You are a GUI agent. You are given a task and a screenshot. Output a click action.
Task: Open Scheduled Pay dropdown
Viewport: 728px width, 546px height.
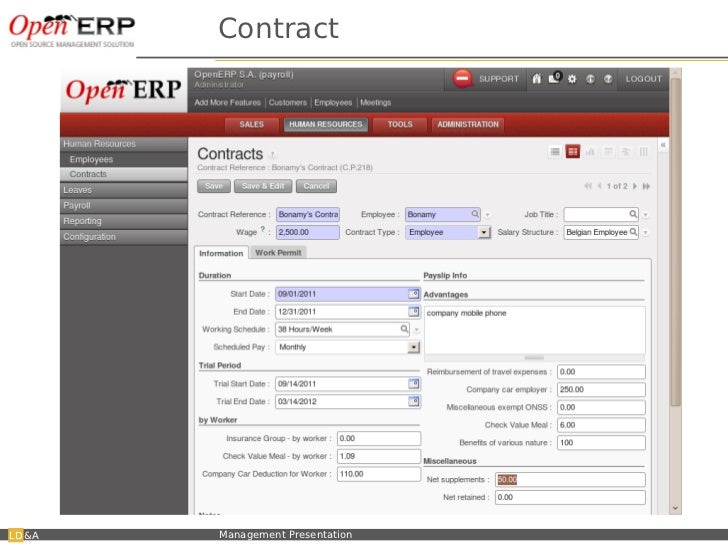click(x=413, y=347)
